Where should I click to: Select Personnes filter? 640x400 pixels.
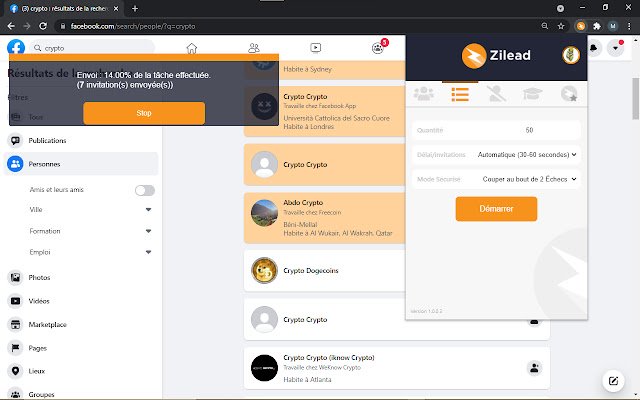pyautogui.click(x=81, y=164)
